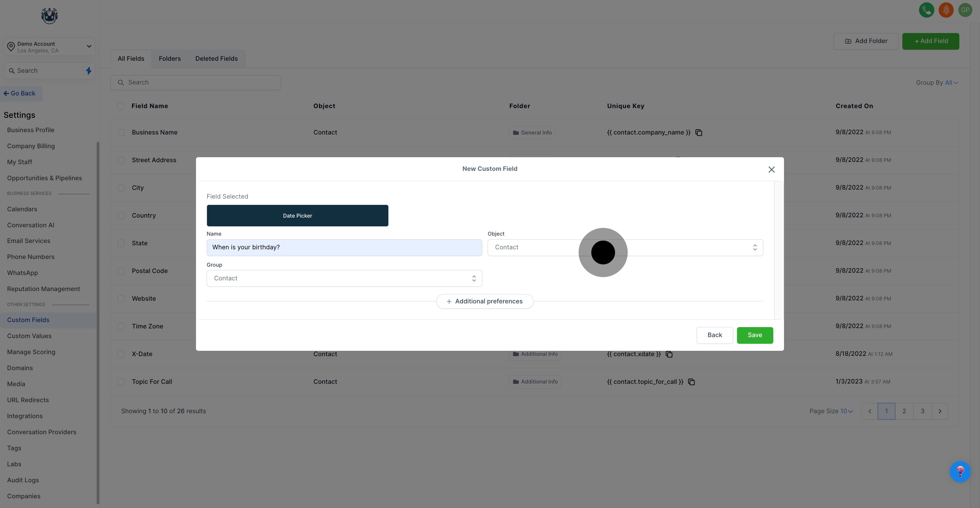Image resolution: width=980 pixels, height=508 pixels.
Task: Expand the Demo Account location switcher
Action: click(89, 46)
